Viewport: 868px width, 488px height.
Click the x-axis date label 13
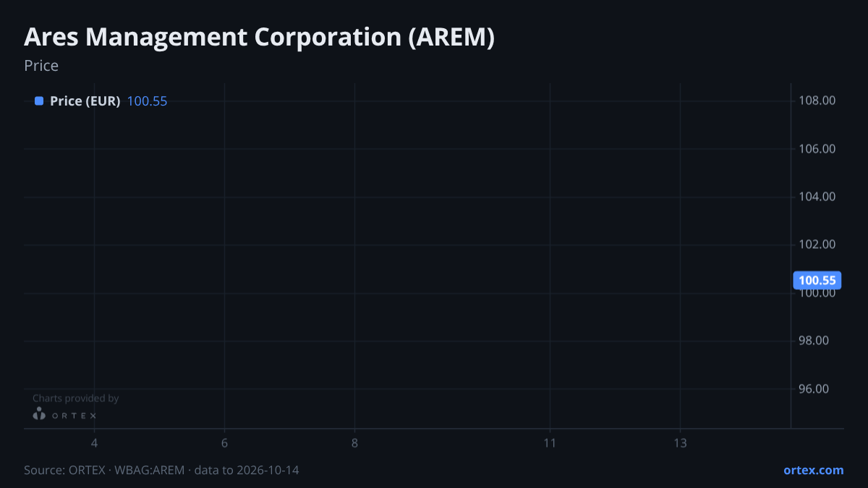tap(680, 443)
